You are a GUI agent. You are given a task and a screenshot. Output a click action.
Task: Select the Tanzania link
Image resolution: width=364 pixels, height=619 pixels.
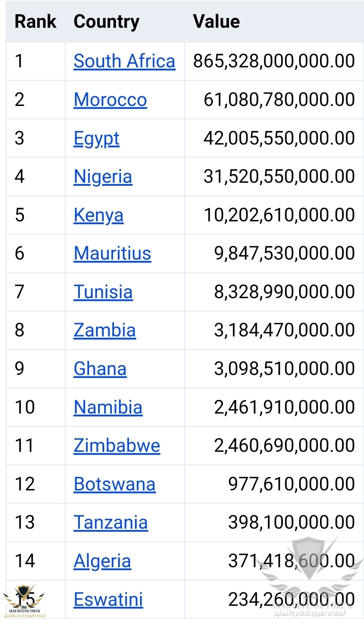tap(111, 523)
